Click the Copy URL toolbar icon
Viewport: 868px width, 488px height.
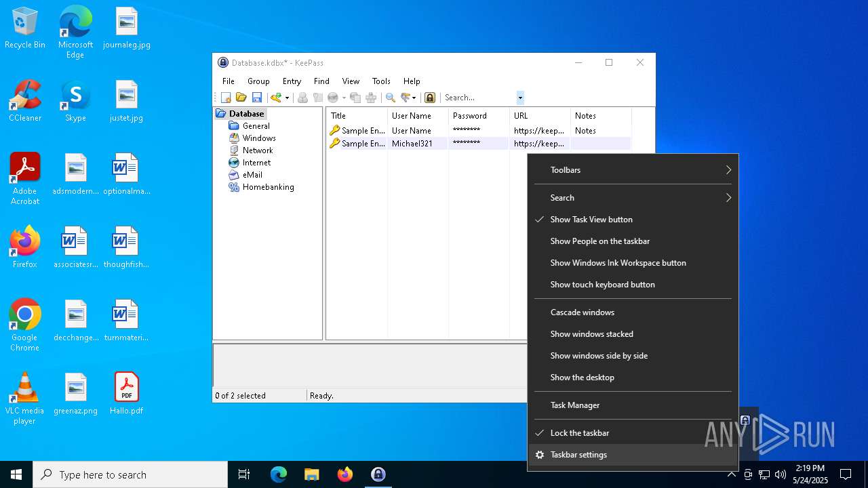tap(355, 98)
